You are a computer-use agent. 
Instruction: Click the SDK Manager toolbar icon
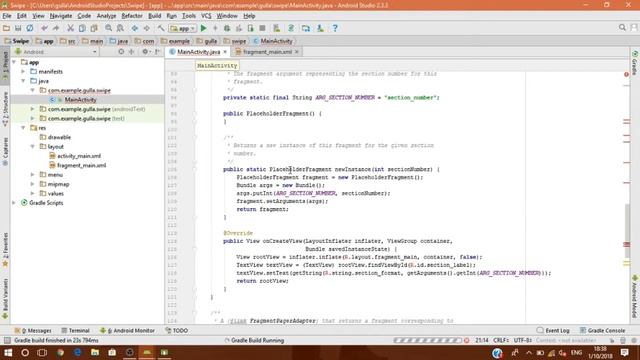320,28
